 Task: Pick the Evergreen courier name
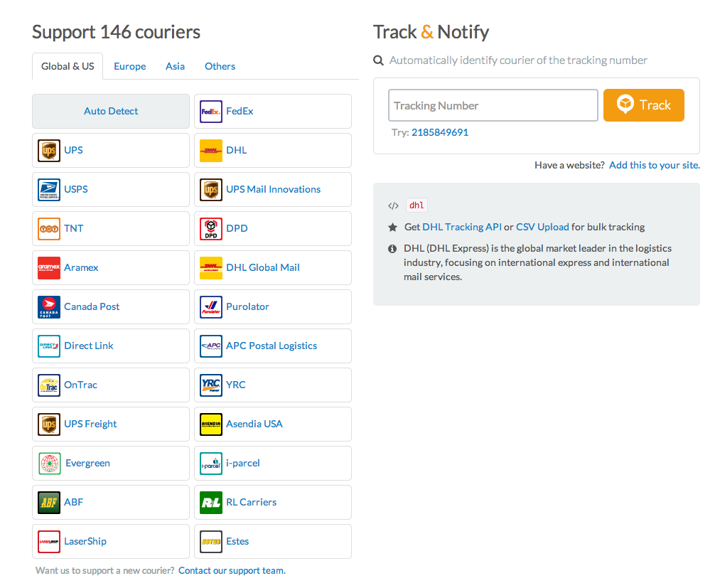[87, 463]
